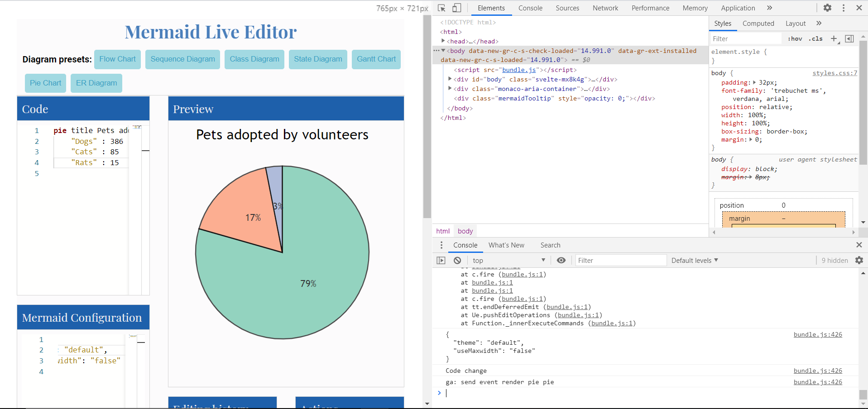Viewport: 868px width, 409px height.
Task: Open the Default levels dropdown
Action: 695,260
